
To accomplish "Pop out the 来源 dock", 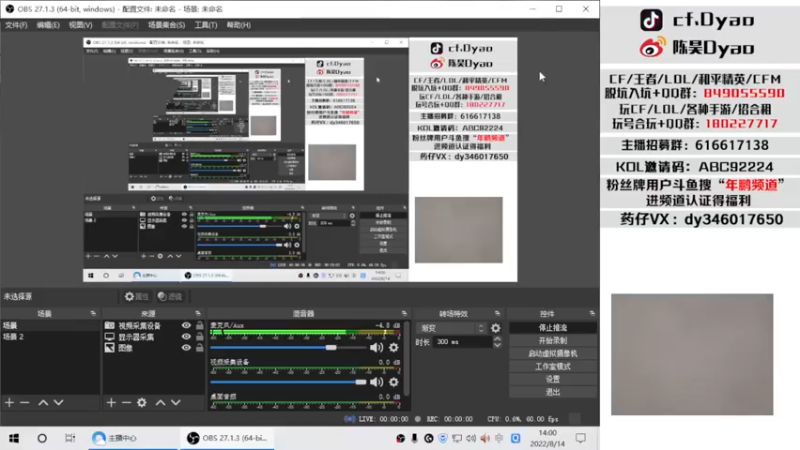I will point(198,313).
